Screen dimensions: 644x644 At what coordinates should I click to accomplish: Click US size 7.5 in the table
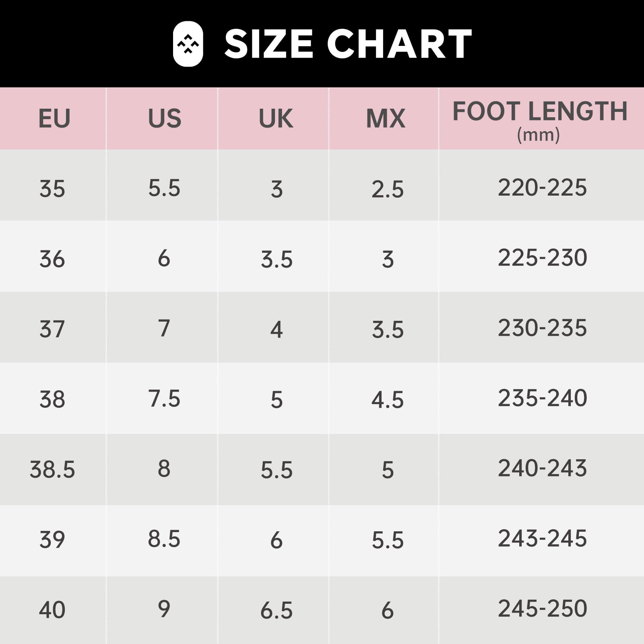tap(164, 398)
